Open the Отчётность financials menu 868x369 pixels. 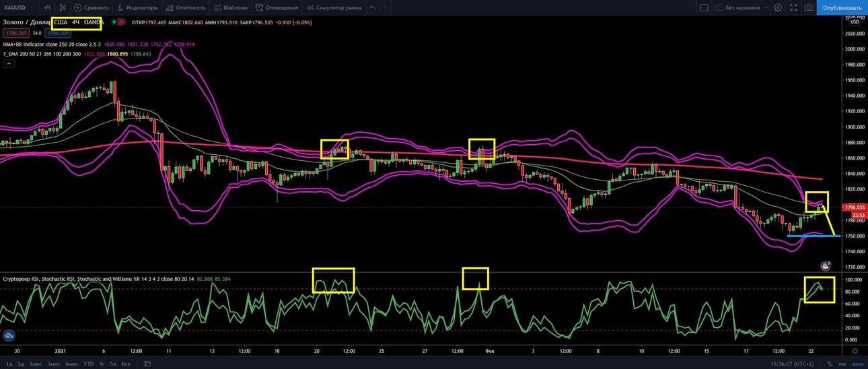point(186,7)
